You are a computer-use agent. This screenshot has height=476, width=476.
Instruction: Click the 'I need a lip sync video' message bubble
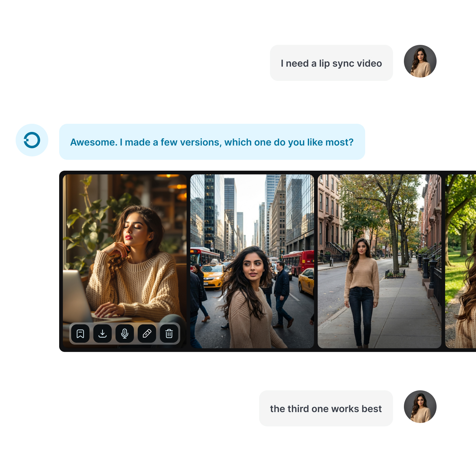331,63
